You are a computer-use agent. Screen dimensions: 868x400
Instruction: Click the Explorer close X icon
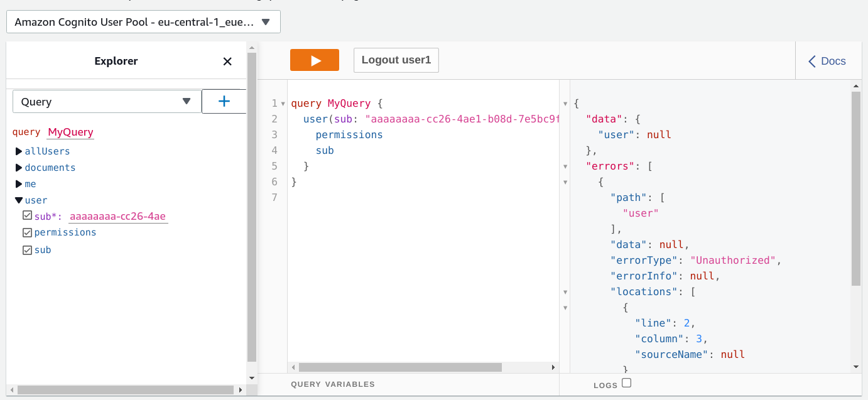click(x=227, y=62)
